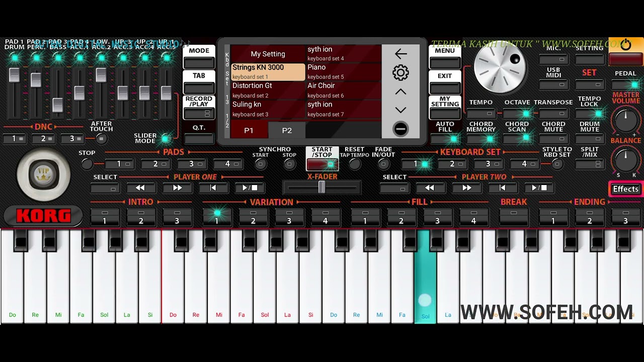Click the EXIT button
The width and height of the screenshot is (644, 362).
pos(445,82)
